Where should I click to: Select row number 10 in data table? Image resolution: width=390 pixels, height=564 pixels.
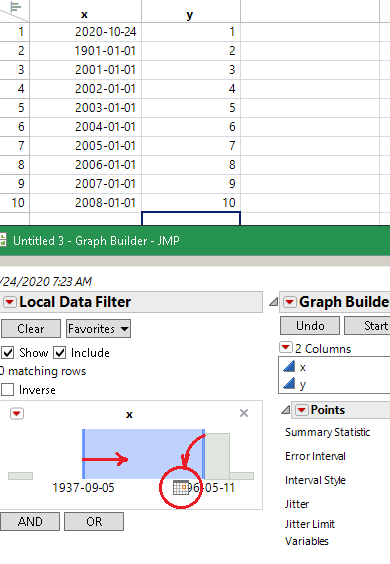[x=14, y=203]
